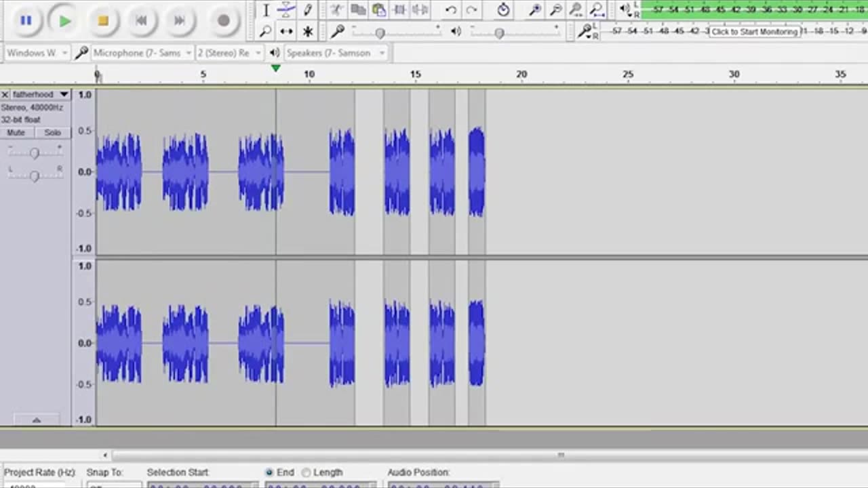This screenshot has height=488, width=868.
Task: Click the Trim audio icon
Action: click(400, 9)
